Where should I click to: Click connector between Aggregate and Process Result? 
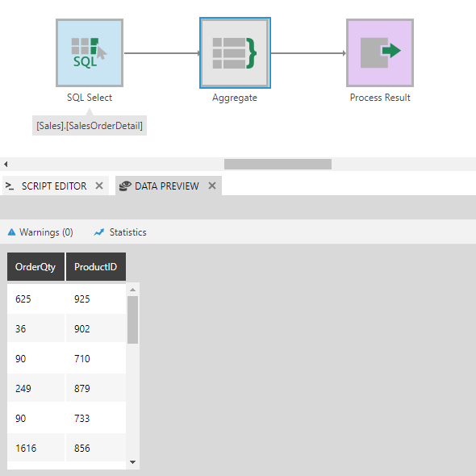point(308,53)
